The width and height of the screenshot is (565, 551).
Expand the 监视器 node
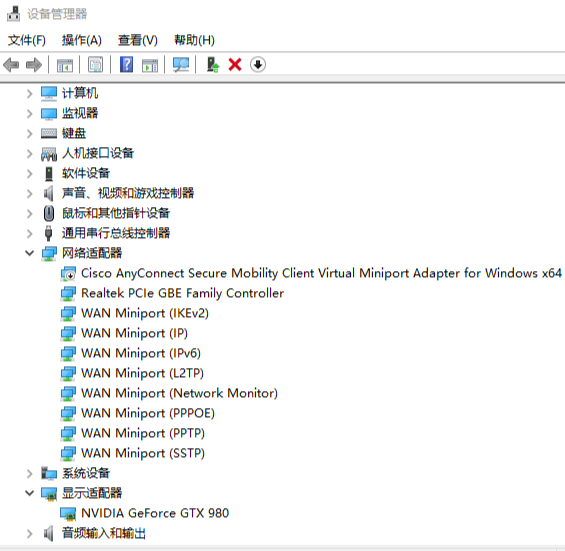(30, 114)
